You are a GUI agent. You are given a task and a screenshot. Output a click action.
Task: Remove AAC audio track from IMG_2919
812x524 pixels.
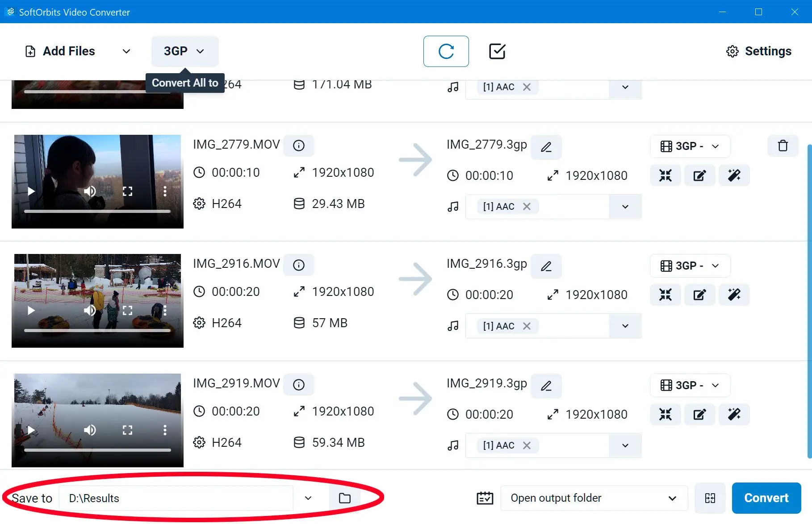[527, 445]
